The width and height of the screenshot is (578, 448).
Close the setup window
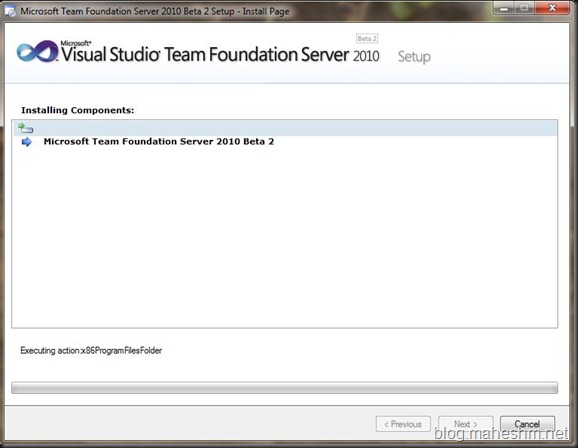pyautogui.click(x=552, y=8)
